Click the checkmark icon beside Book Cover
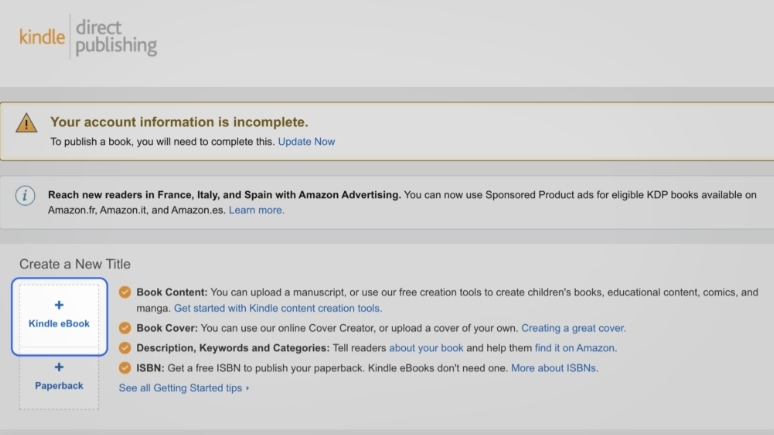Viewport: 774px width, 435px height. 125,328
